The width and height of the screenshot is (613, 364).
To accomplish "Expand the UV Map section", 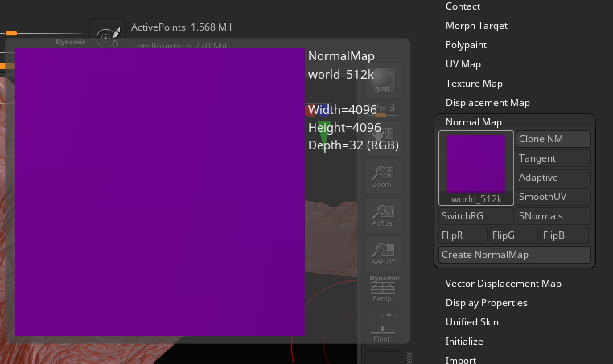I will 463,64.
